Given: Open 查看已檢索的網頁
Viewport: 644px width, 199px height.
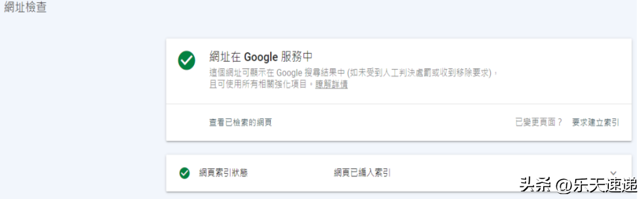Looking at the screenshot, I should [x=241, y=122].
